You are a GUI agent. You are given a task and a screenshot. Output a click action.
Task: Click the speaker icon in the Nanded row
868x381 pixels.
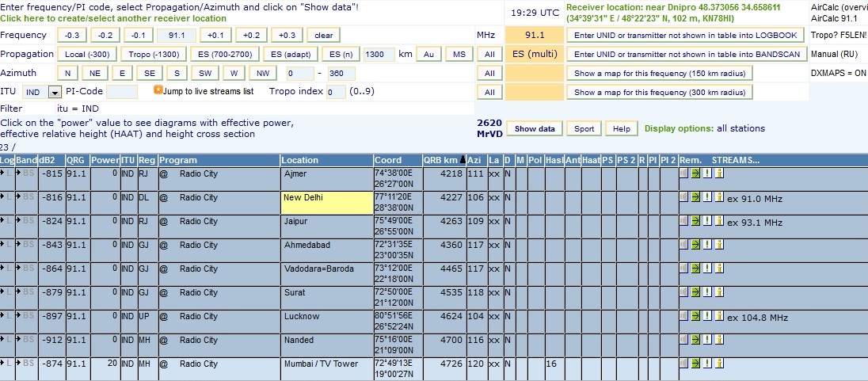tap(684, 340)
